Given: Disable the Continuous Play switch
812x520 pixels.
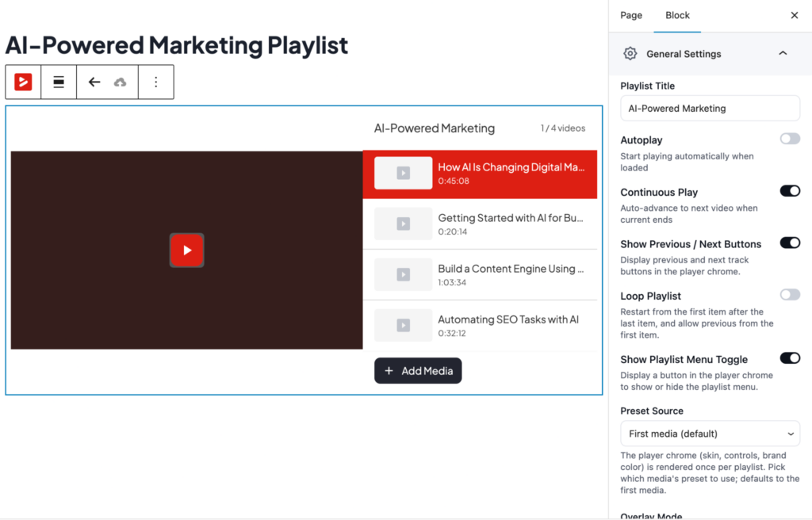Looking at the screenshot, I should [x=790, y=191].
